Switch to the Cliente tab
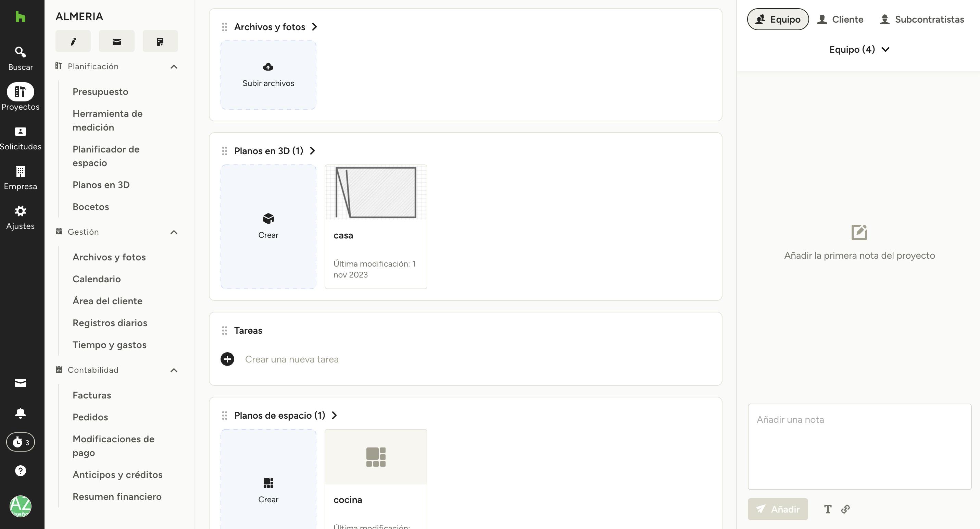980x529 pixels. (840, 20)
